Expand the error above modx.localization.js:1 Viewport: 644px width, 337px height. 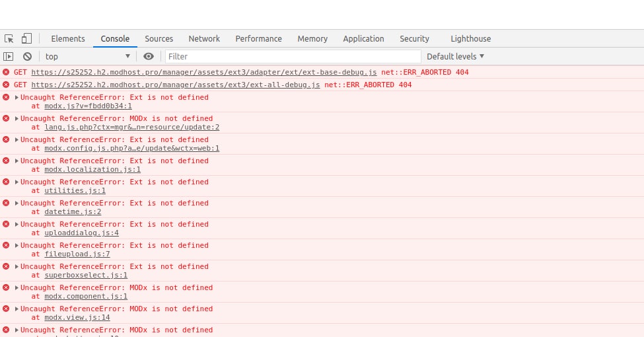(x=17, y=161)
